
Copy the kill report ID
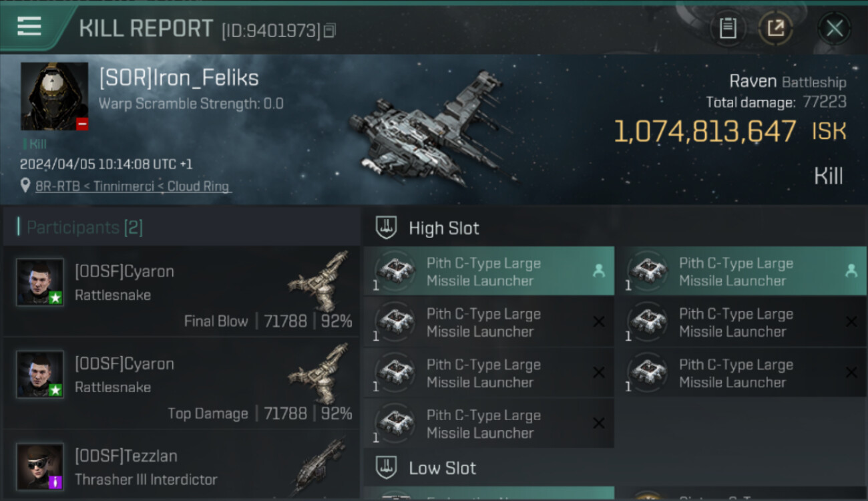329,30
